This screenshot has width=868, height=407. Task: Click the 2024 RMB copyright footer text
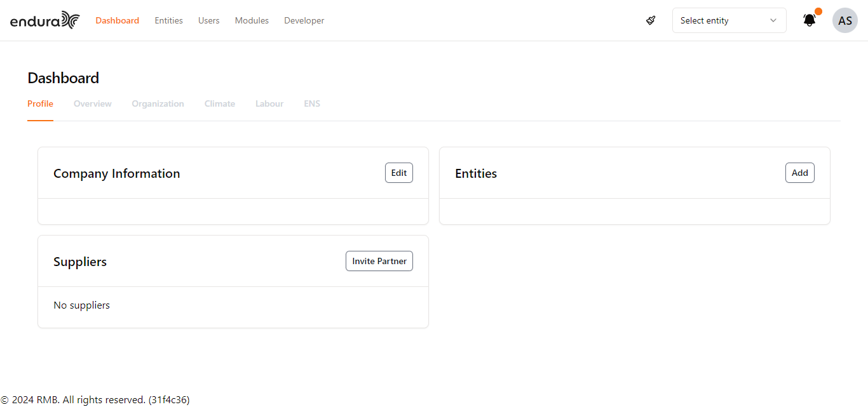[x=95, y=400]
